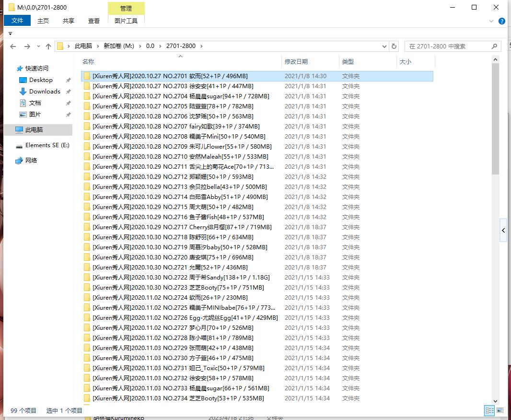Select NO.2708 糯美子Mini folder name

tap(179, 137)
